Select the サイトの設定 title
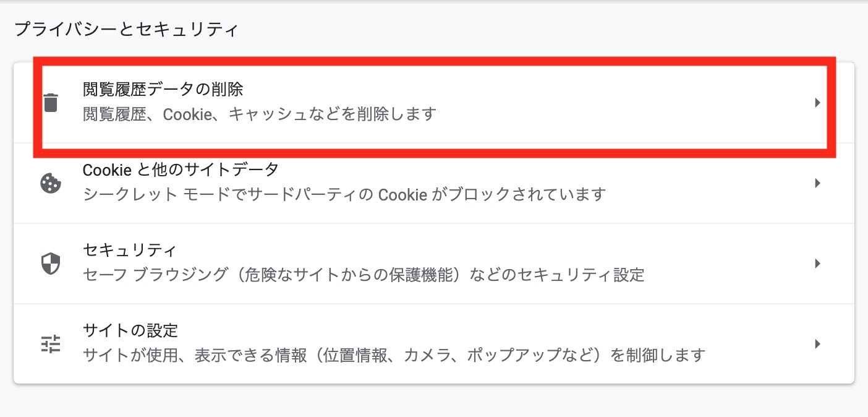 [x=130, y=330]
